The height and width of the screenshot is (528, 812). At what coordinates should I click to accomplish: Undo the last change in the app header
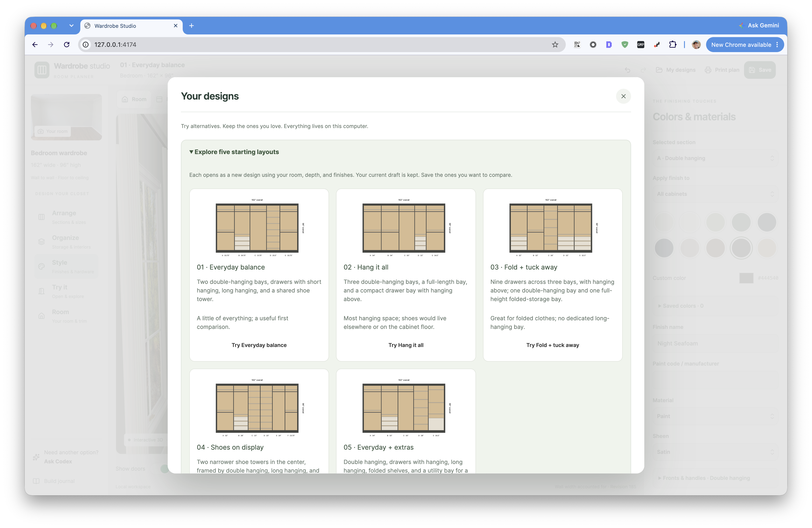[x=627, y=70]
